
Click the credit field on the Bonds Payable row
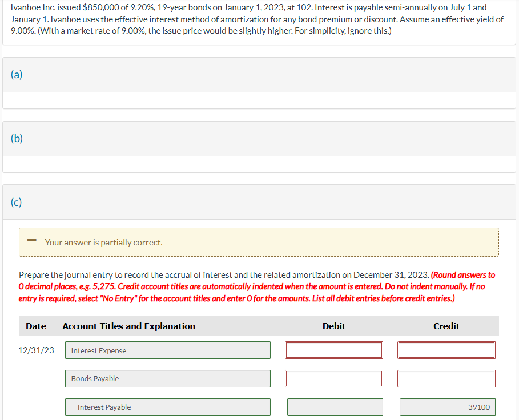(x=446, y=378)
